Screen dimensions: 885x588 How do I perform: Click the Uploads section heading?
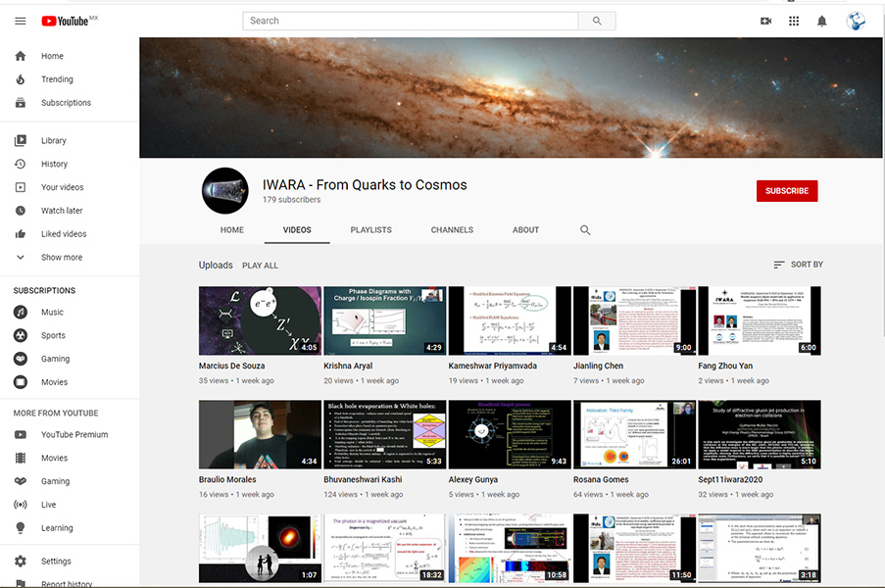pyautogui.click(x=216, y=265)
